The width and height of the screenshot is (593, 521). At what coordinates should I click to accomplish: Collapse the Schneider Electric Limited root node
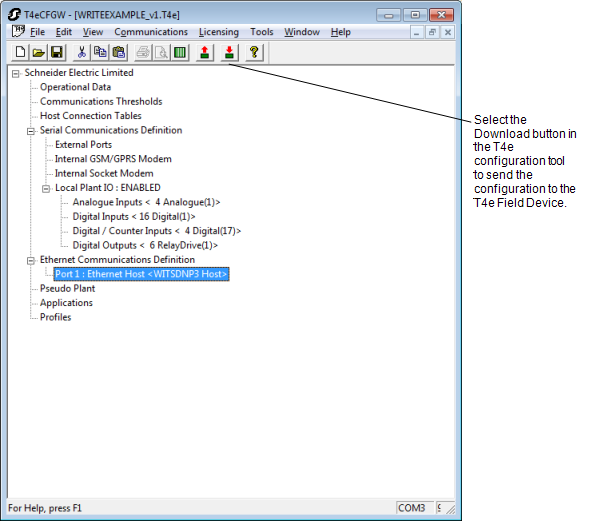point(16,73)
